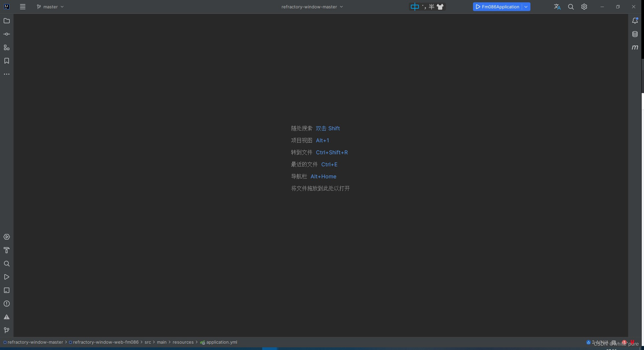Open the Terminal tool window
Image resolution: width=644 pixels, height=350 pixels.
(x=7, y=290)
